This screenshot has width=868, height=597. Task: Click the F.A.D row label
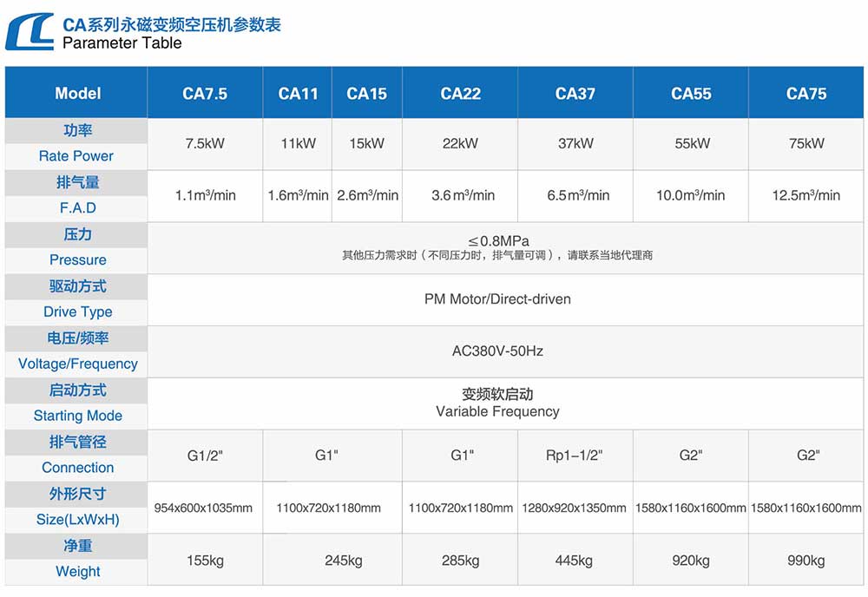pos(77,208)
